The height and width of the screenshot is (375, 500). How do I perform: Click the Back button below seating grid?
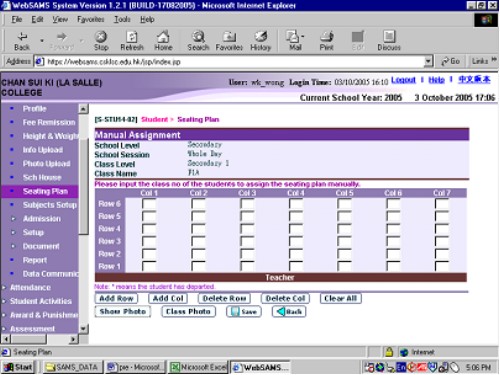pos(289,312)
